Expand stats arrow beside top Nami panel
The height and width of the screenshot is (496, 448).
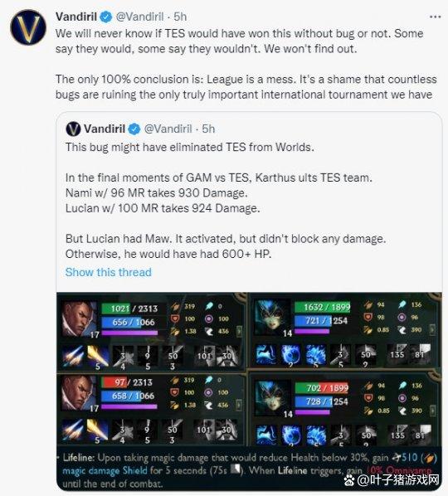[x=432, y=329]
